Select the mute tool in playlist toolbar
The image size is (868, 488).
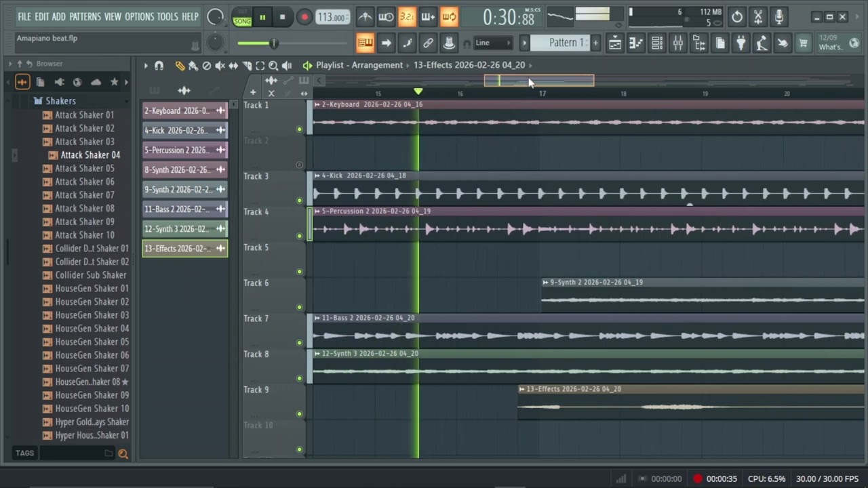[220, 66]
